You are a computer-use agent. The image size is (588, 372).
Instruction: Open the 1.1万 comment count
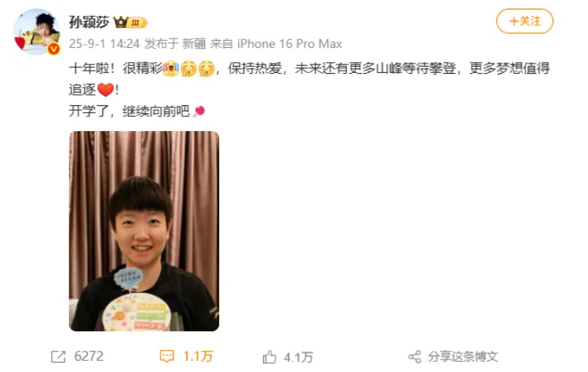point(198,356)
